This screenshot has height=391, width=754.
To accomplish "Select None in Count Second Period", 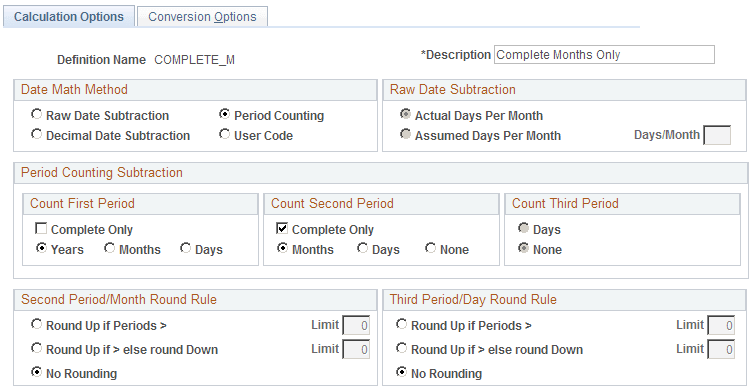I will pyautogui.click(x=430, y=248).
